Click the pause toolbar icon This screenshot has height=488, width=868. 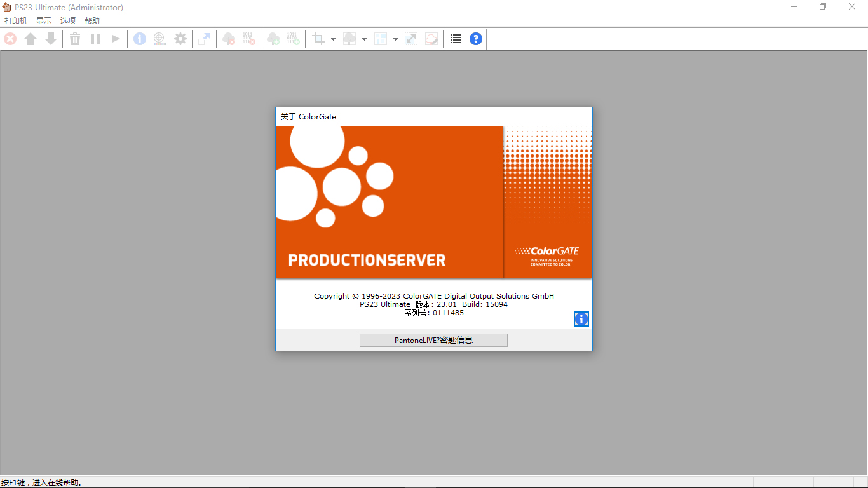pos(95,39)
